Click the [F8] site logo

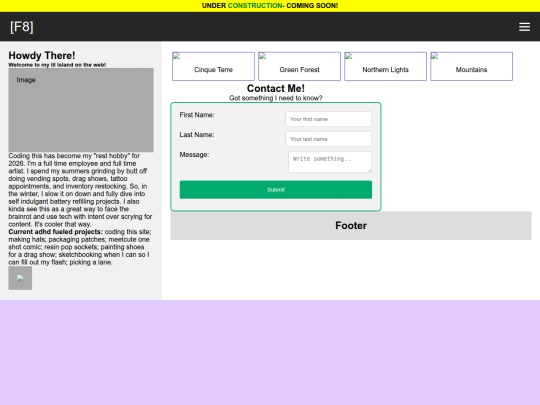click(22, 27)
